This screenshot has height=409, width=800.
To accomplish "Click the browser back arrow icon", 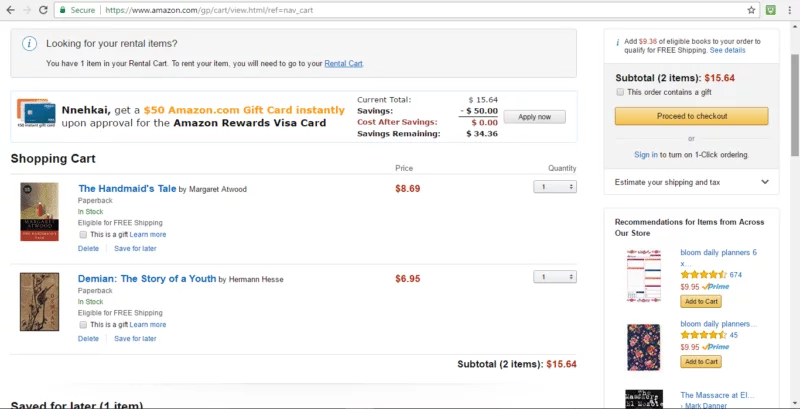I will click(10, 10).
